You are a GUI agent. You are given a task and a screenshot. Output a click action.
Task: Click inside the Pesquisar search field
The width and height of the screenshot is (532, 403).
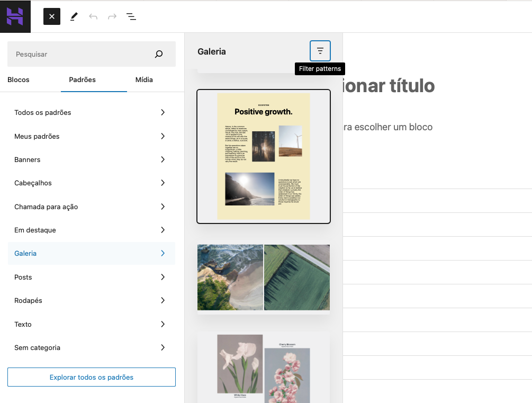[79, 53]
